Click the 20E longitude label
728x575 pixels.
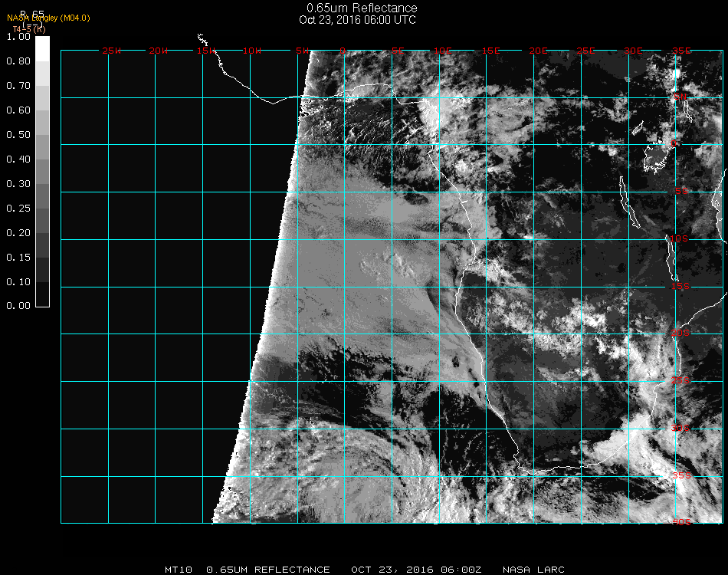(539, 51)
